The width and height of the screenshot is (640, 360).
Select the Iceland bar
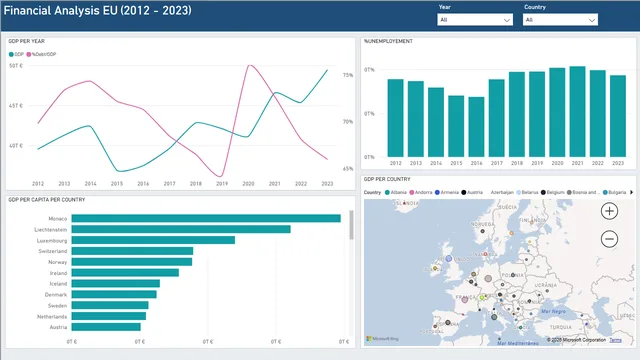pyautogui.click(x=116, y=283)
